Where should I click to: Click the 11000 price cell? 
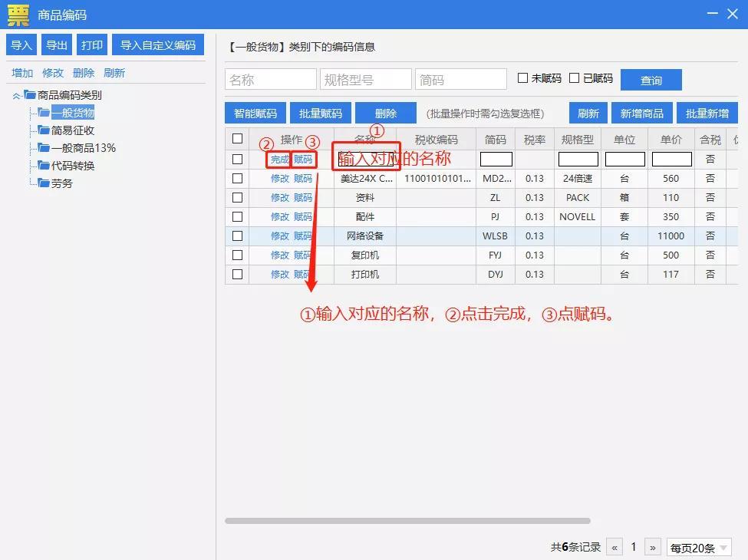671,236
